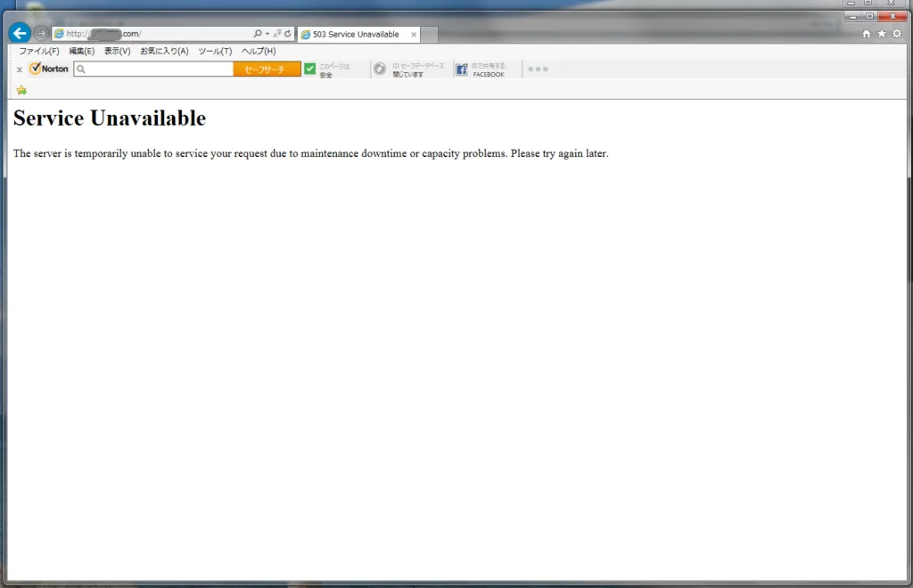
Task: Open the ヘルプ(H) menu
Action: 259,51
